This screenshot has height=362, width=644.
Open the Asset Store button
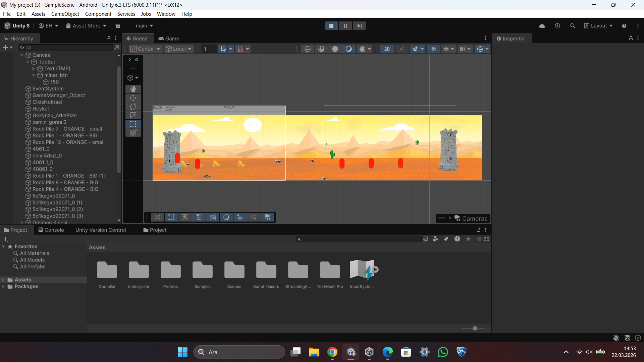86,26
